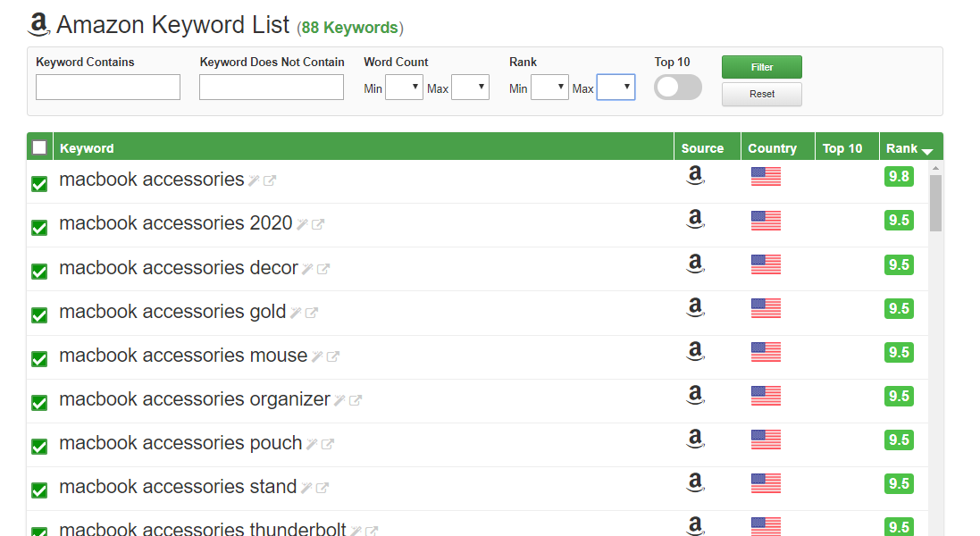980x536 pixels.
Task: Open external link icon for 'macbook accessories decor'
Action: [323, 269]
